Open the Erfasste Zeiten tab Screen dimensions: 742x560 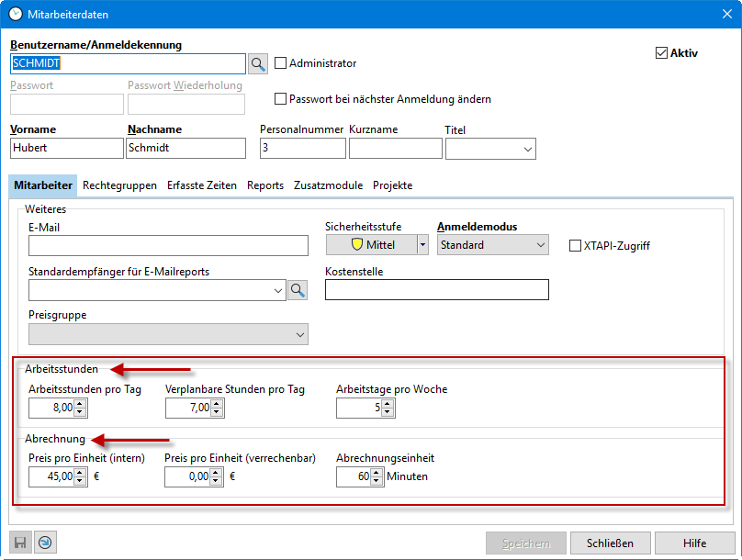pos(201,185)
